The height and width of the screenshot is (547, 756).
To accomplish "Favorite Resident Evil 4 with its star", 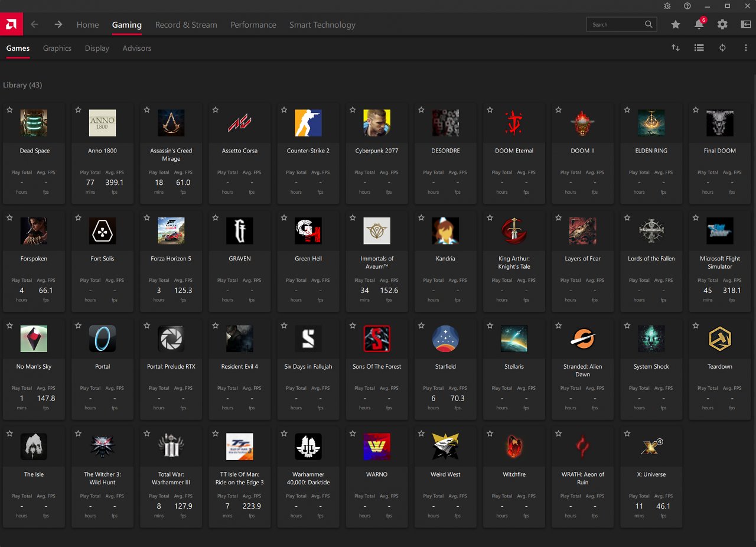I will [216, 325].
